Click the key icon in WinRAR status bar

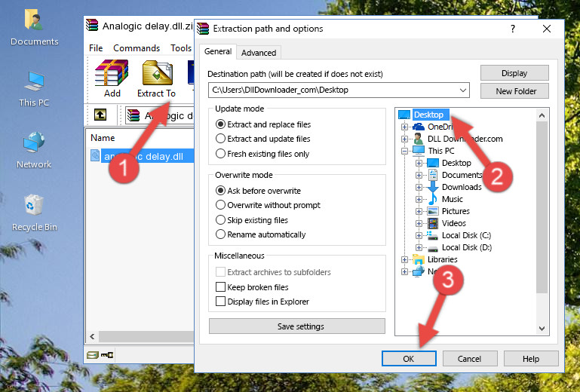107,355
